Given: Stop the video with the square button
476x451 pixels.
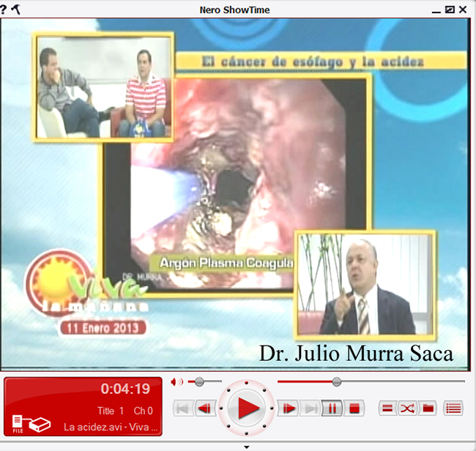Looking at the screenshot, I should (x=354, y=409).
